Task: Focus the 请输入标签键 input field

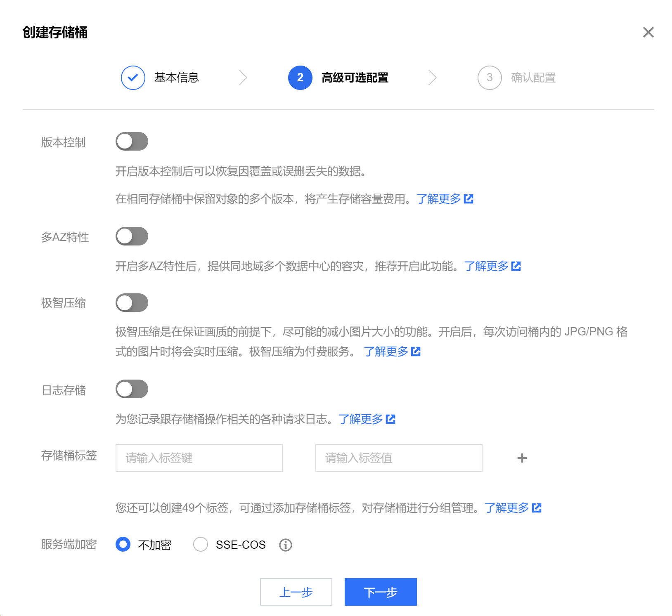Action: click(199, 458)
